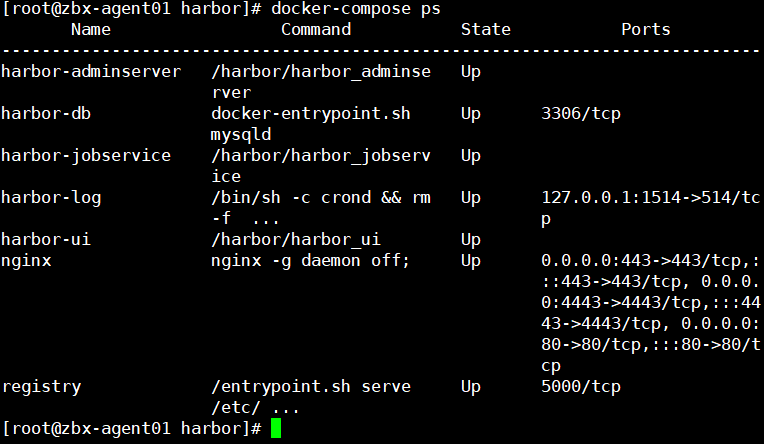Click the 'harbor-jobservice' container name

(86, 155)
